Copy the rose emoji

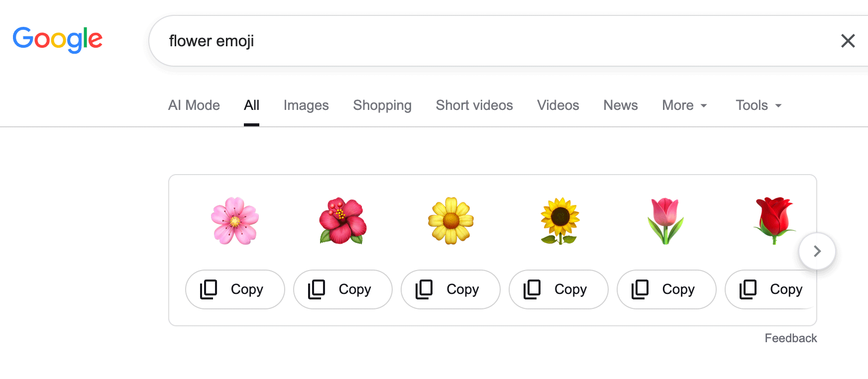(770, 289)
